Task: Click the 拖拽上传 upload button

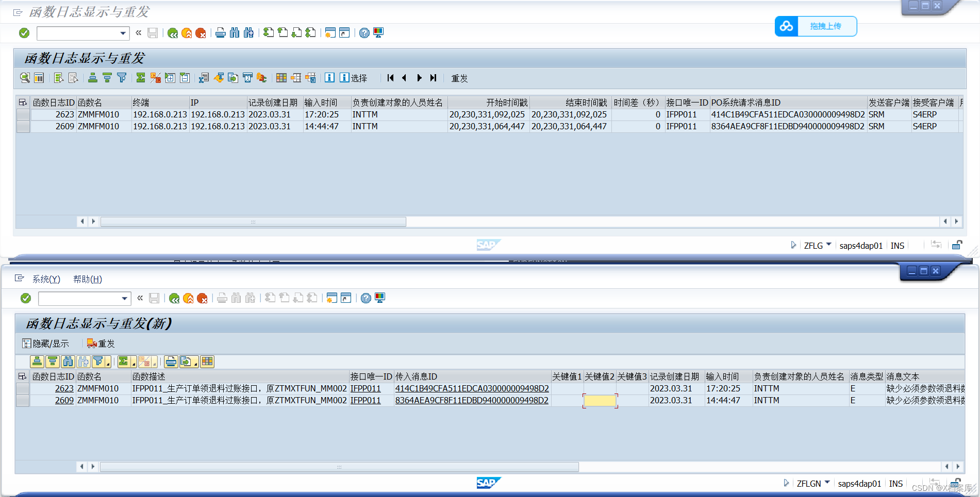Action: (x=816, y=26)
